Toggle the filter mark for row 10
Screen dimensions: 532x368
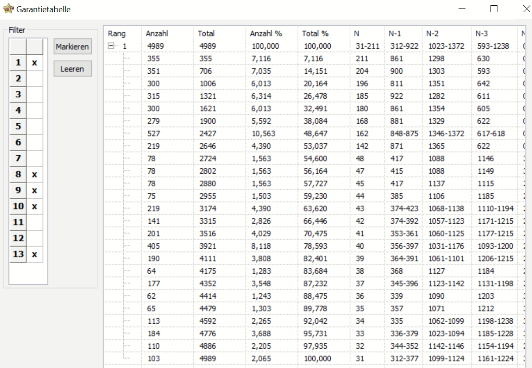(x=35, y=206)
